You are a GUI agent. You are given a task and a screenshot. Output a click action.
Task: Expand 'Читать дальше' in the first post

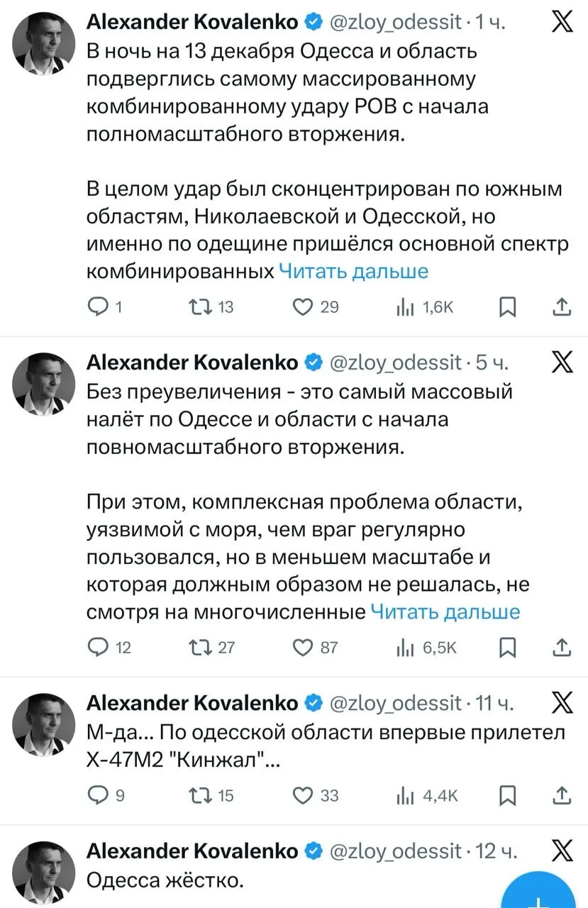353,271
